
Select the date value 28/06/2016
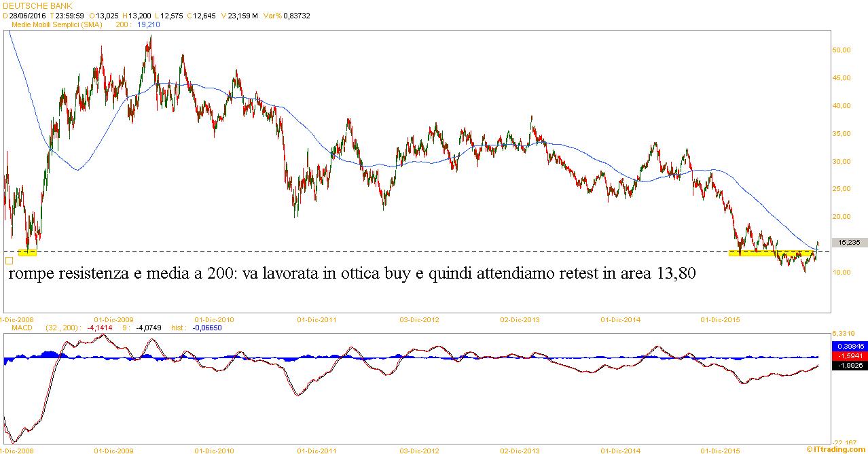[29, 15]
